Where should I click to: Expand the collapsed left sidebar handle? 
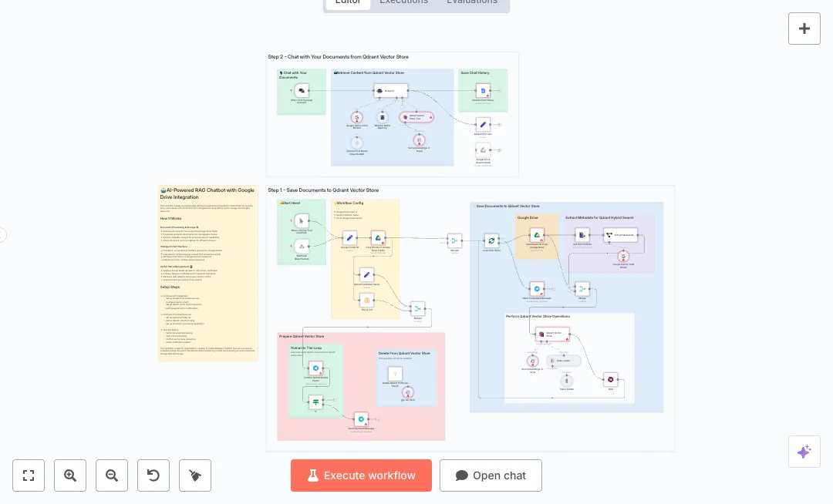click(x=2, y=235)
